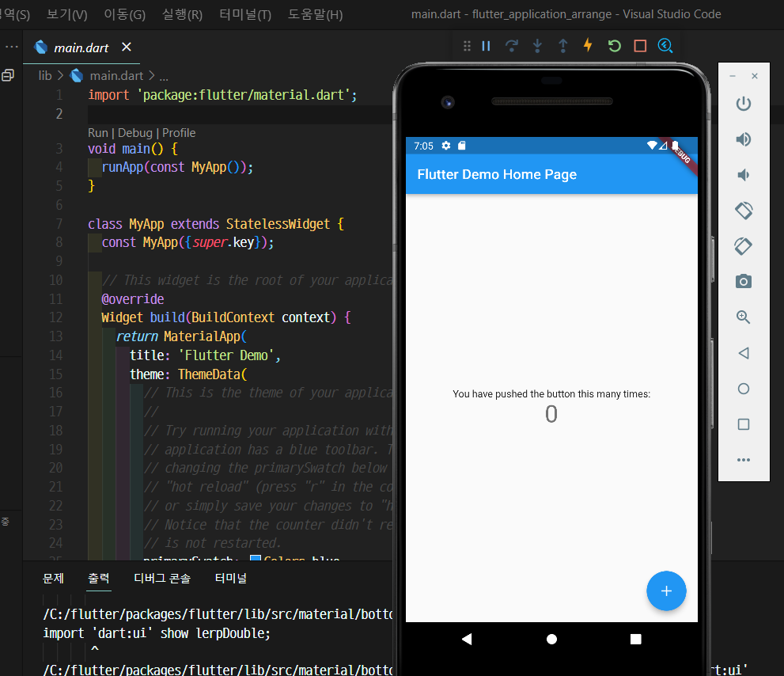Image resolution: width=784 pixels, height=676 pixels.
Task: Rotate the emulator left
Action: tap(744, 210)
